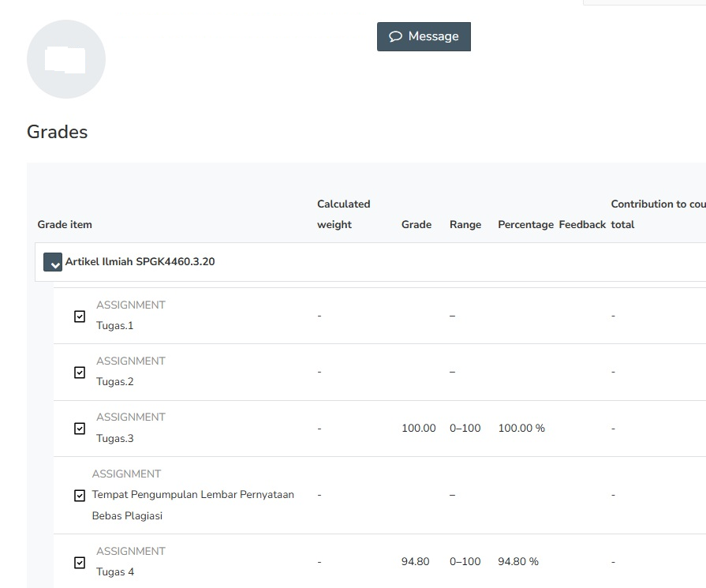Click the Calculated weight column header

click(343, 214)
